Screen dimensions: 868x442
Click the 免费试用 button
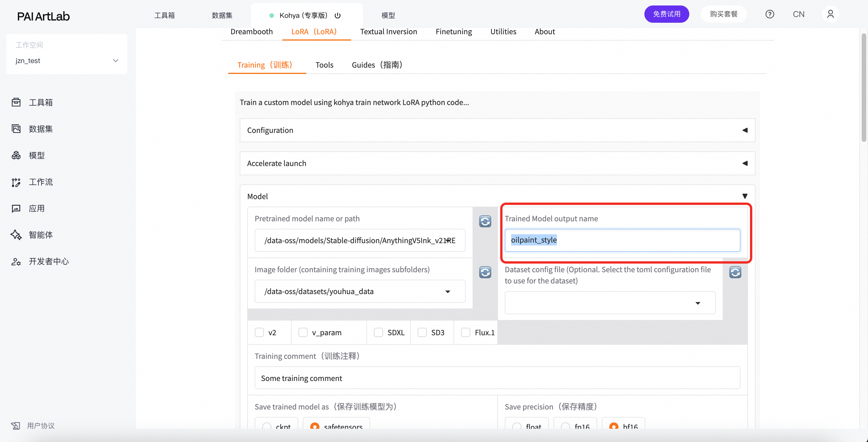pos(666,14)
